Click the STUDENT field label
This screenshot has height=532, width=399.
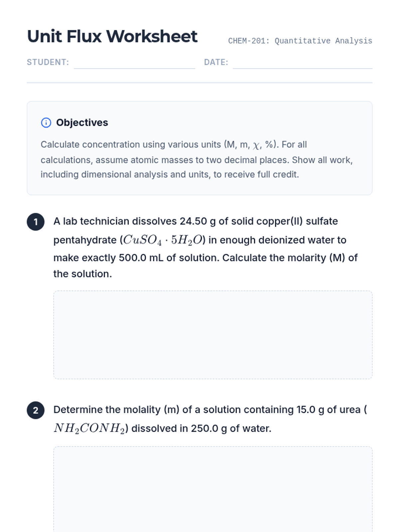(x=48, y=62)
